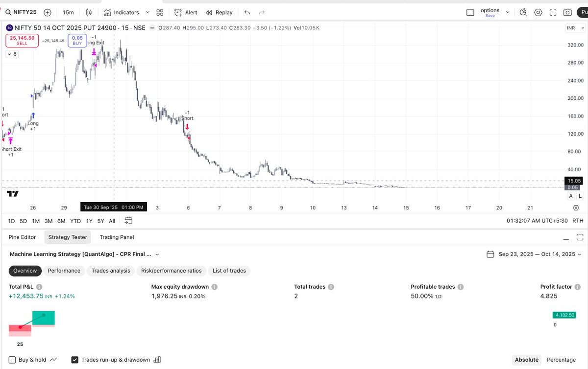Screen dimensions: 588x369
Task: Create a new alert with the clock icon
Action: coord(186,12)
